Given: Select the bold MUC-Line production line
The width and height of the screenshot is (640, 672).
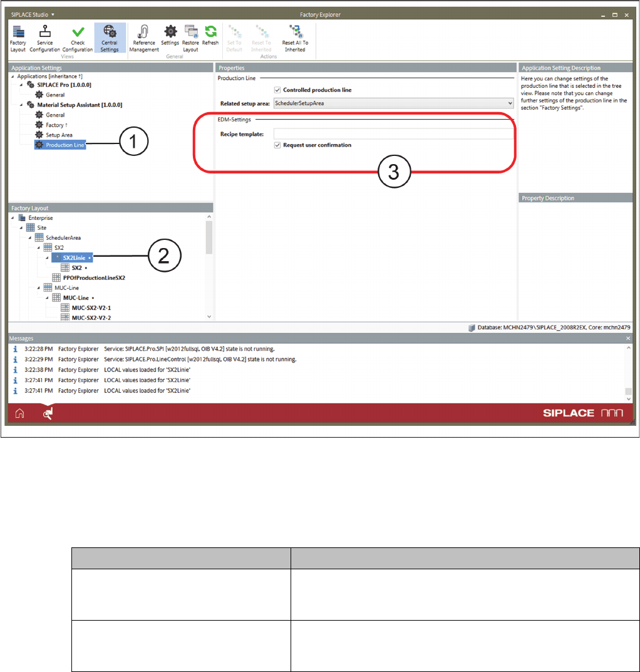Looking at the screenshot, I should [76, 298].
